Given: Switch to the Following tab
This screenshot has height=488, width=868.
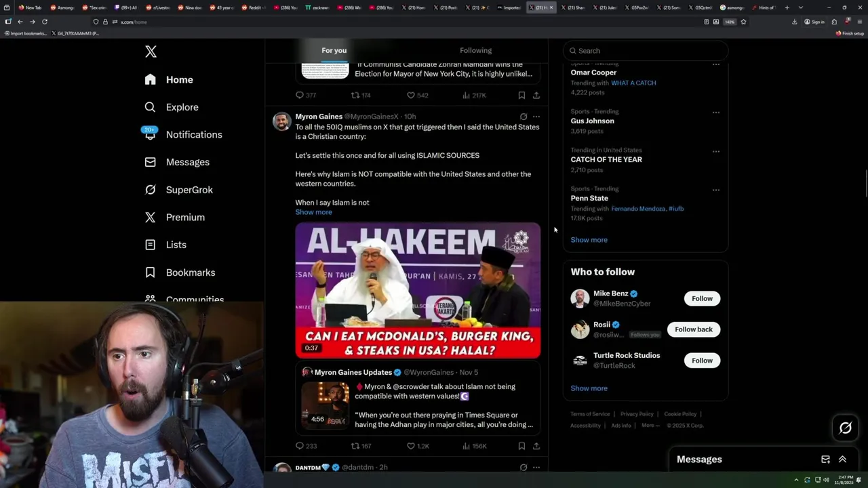Looking at the screenshot, I should 475,50.
